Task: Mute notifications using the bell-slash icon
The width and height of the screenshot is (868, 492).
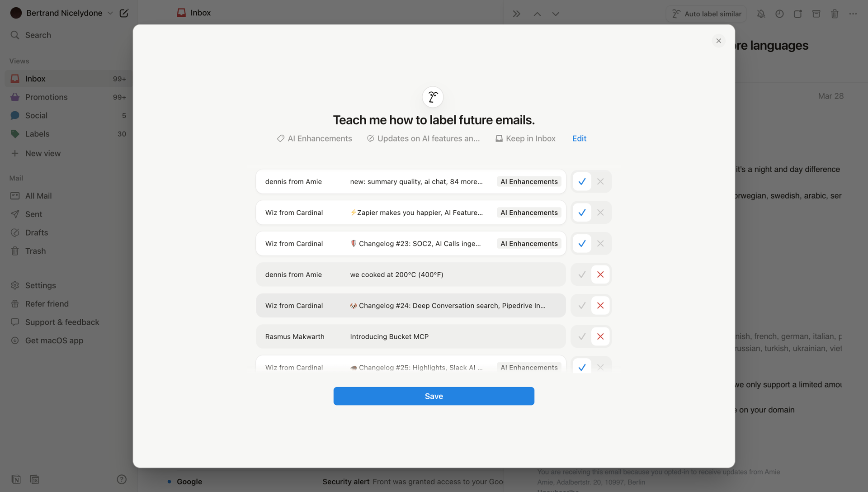Action: point(761,14)
